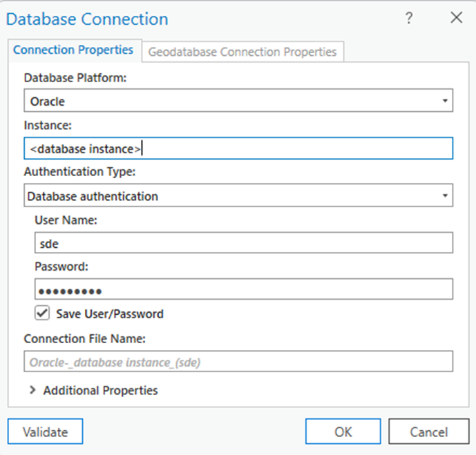Expand Additional Properties section
Image resolution: width=476 pixels, height=455 pixels.
pyautogui.click(x=32, y=390)
